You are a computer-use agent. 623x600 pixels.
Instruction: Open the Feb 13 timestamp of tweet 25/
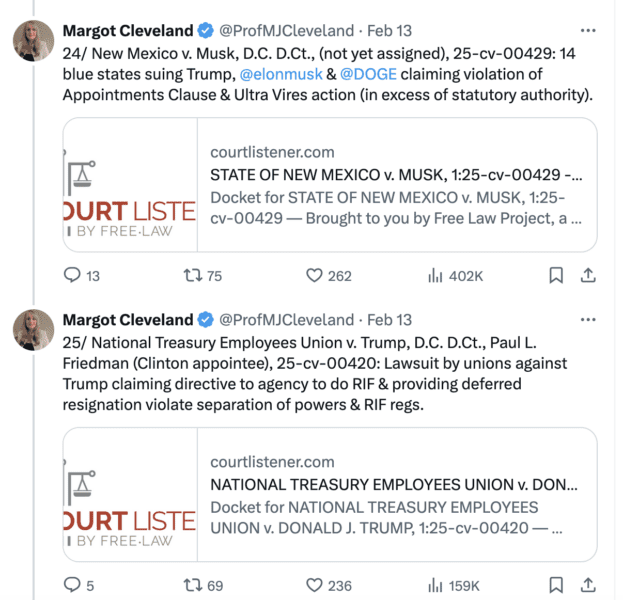[389, 320]
